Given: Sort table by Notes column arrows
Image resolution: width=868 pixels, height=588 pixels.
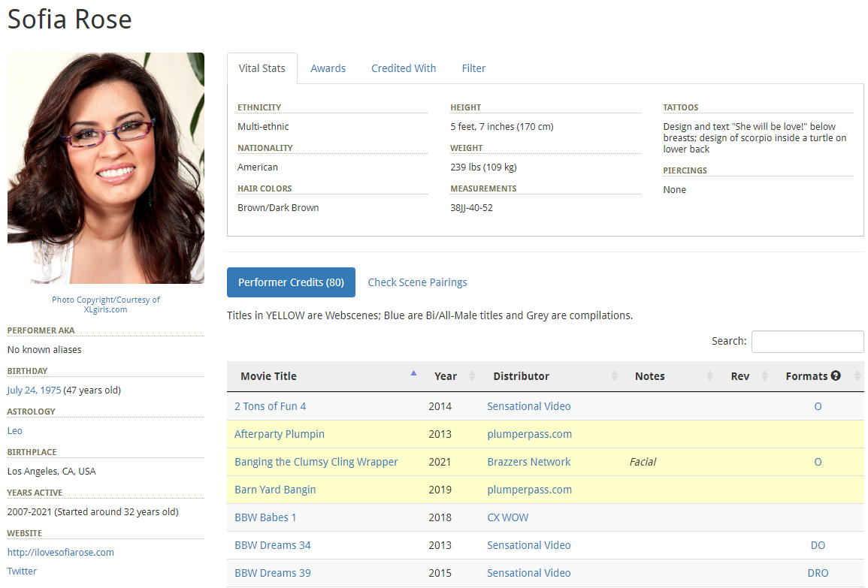Looking at the screenshot, I should tap(709, 376).
